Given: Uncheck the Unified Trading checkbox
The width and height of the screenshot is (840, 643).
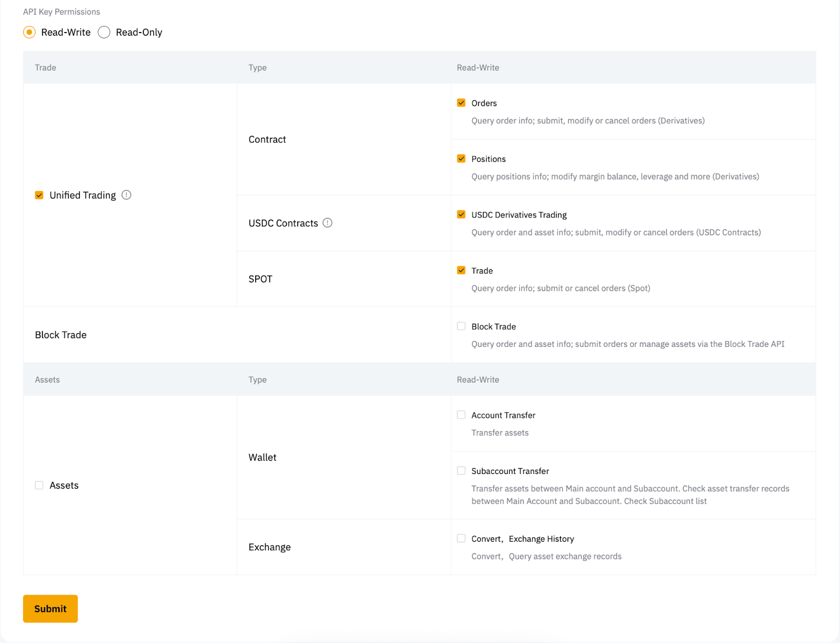Looking at the screenshot, I should point(39,195).
